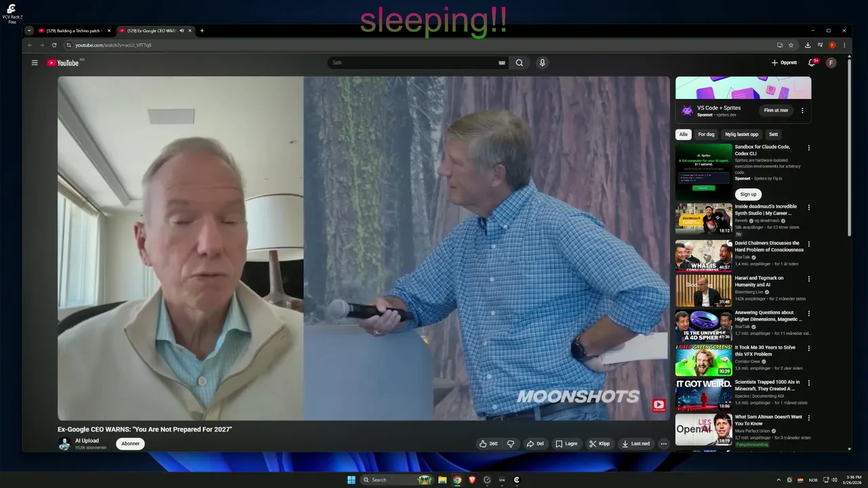Open the YouTube hamburger guide menu
Image resolution: width=868 pixels, height=488 pixels.
35,62
